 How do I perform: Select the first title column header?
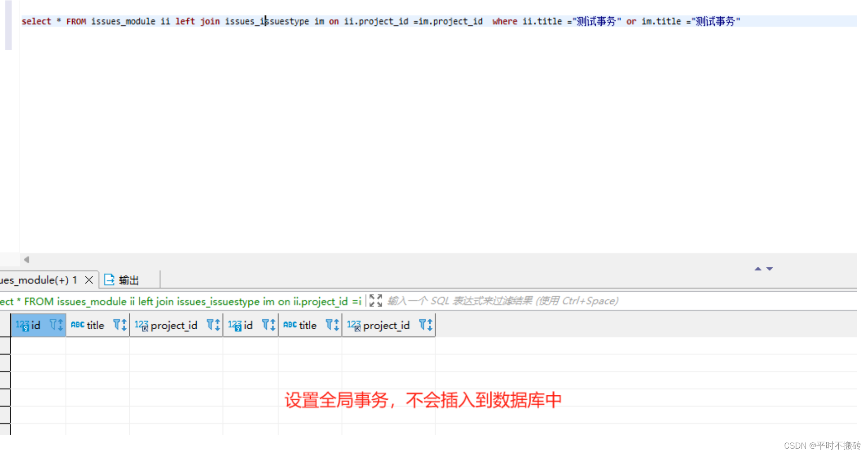pos(98,325)
